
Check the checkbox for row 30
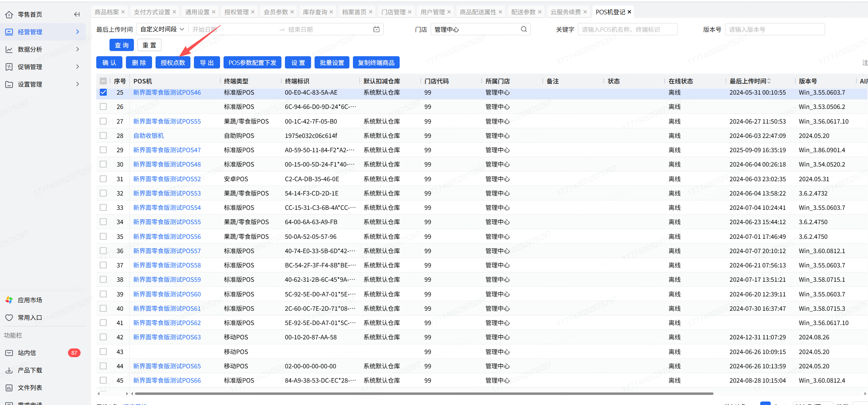click(103, 164)
